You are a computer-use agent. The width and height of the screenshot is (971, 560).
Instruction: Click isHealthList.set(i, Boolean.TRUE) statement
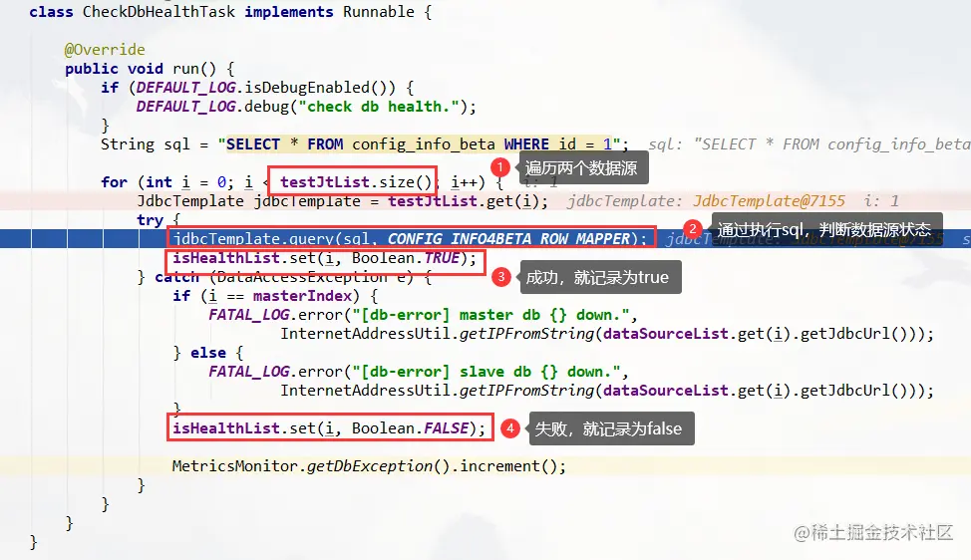324,258
